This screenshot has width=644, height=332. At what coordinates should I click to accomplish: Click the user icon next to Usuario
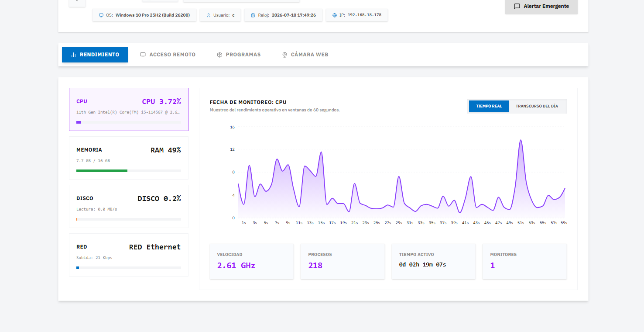[209, 15]
